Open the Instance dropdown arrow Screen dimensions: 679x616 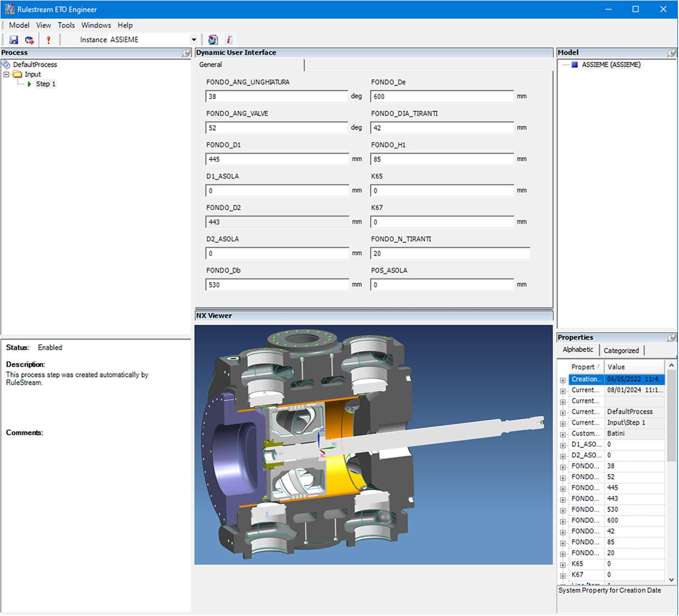[194, 40]
